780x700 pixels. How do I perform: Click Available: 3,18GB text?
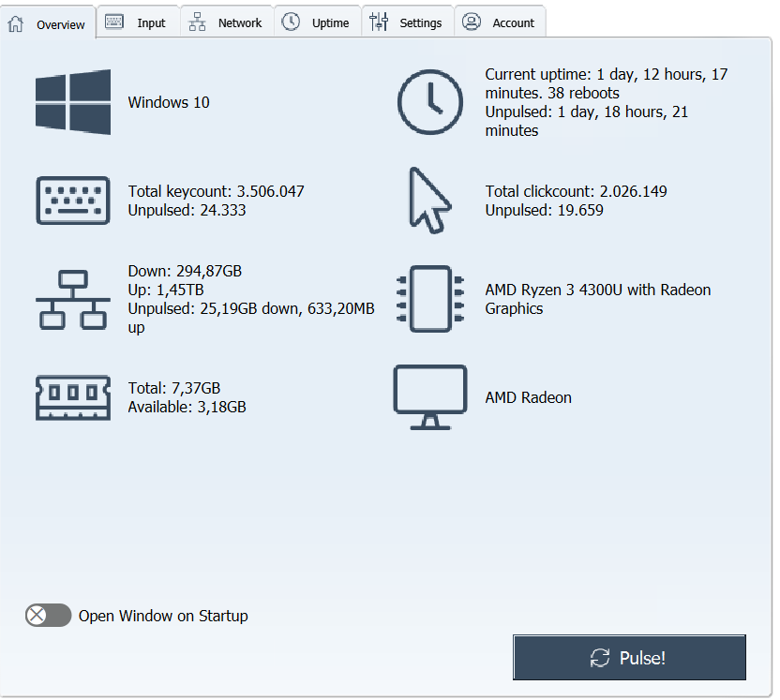point(187,408)
